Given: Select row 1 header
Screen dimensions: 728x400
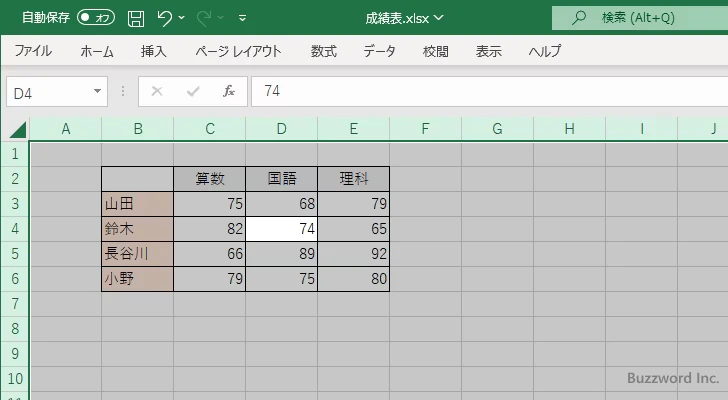Looking at the screenshot, I should 15,154.
